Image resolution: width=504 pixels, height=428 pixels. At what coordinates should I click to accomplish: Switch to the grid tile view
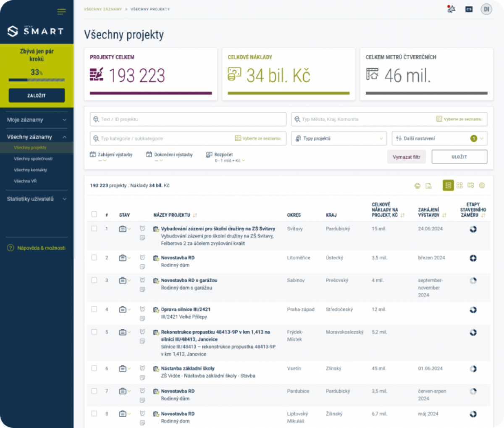coord(459,185)
